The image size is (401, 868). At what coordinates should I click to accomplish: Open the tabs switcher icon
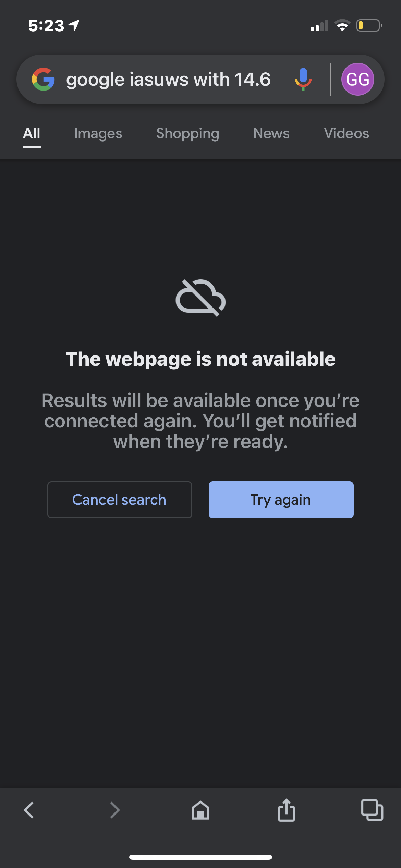pyautogui.click(x=372, y=810)
